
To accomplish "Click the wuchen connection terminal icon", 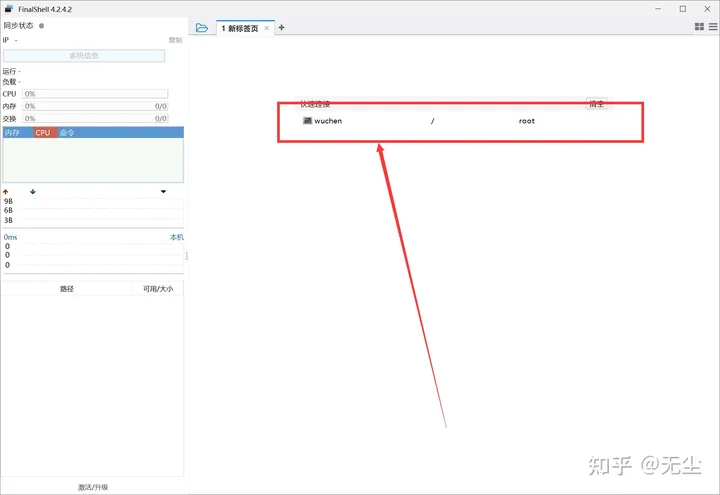I will (x=307, y=121).
